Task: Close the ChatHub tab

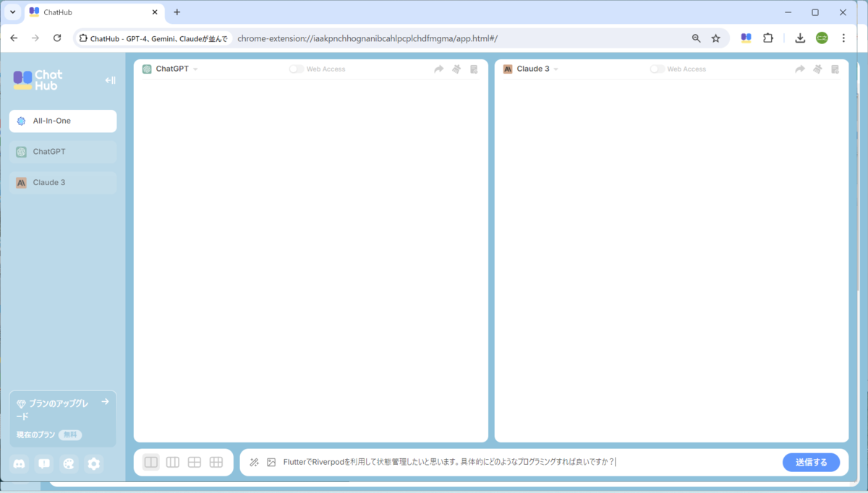Action: [155, 12]
